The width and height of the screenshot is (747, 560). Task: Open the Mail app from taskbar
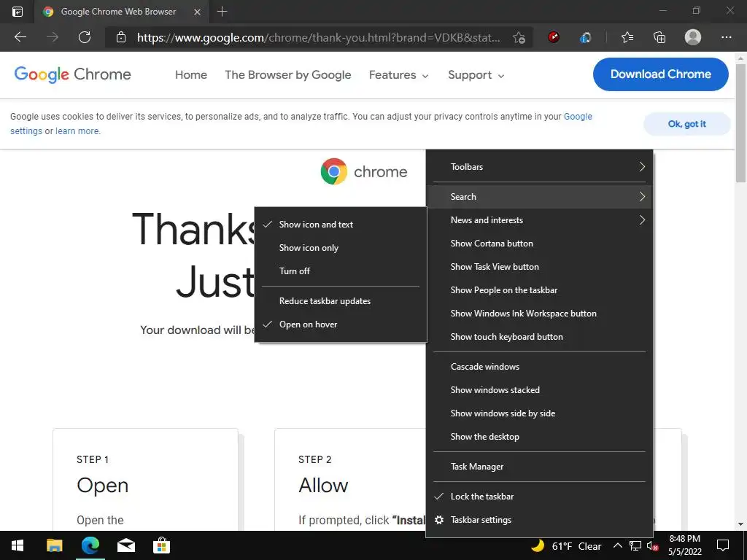(125, 545)
